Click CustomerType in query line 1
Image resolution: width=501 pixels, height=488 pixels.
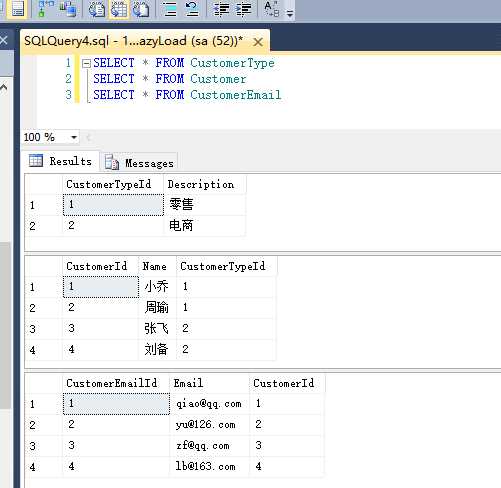pyautogui.click(x=232, y=63)
